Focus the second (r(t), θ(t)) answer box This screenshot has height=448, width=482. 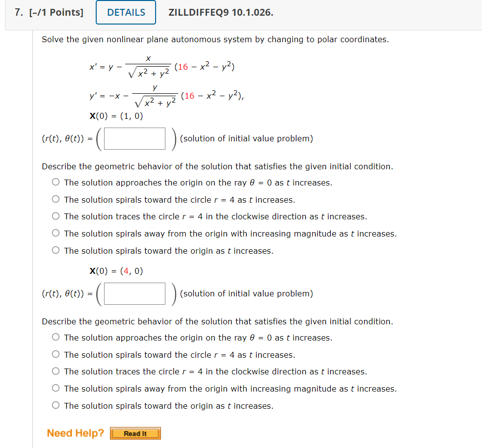[134, 294]
